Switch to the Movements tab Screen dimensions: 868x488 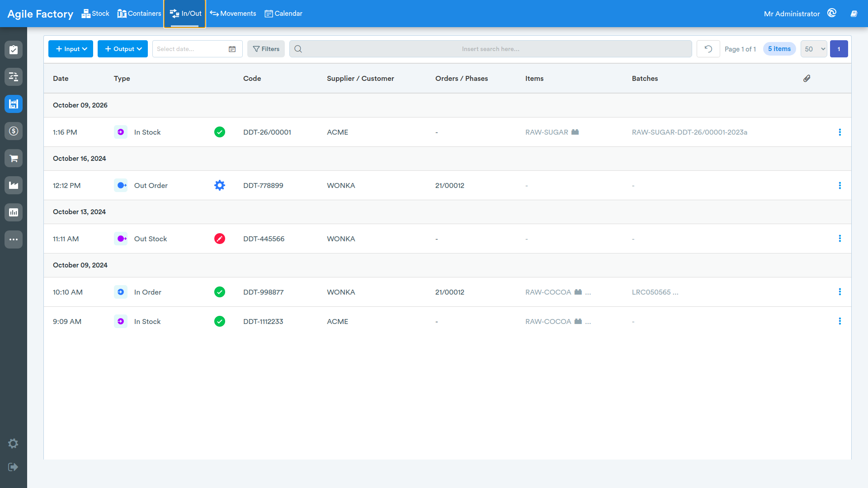[x=233, y=14]
